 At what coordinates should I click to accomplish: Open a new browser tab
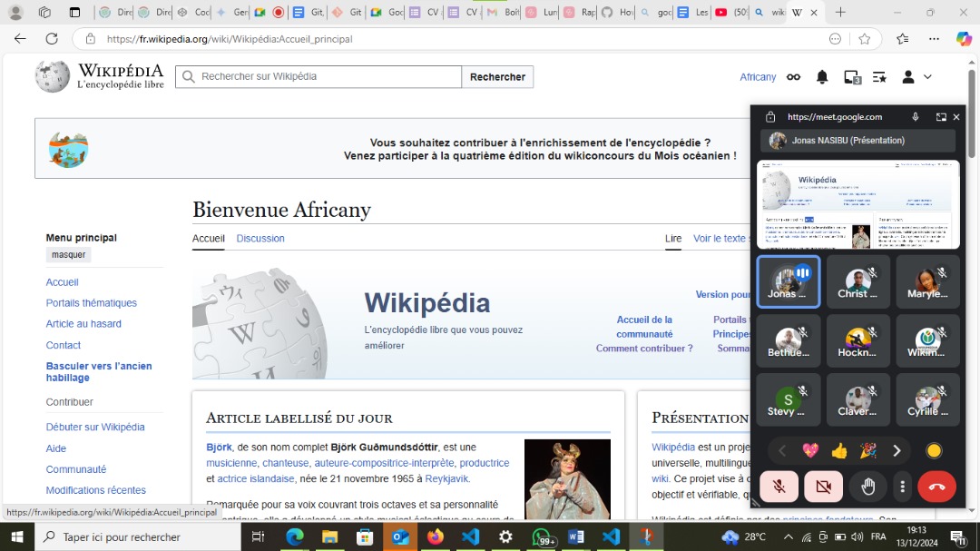pyautogui.click(x=840, y=12)
